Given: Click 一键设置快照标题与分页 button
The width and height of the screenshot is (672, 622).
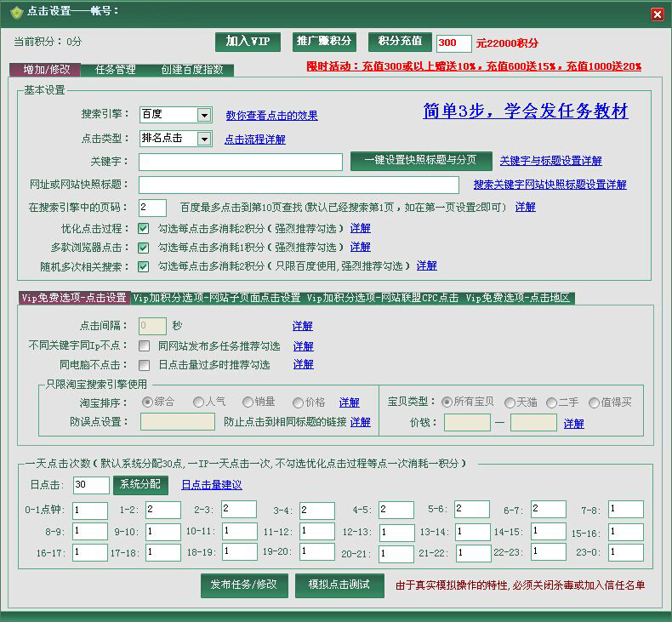Looking at the screenshot, I should point(420,161).
